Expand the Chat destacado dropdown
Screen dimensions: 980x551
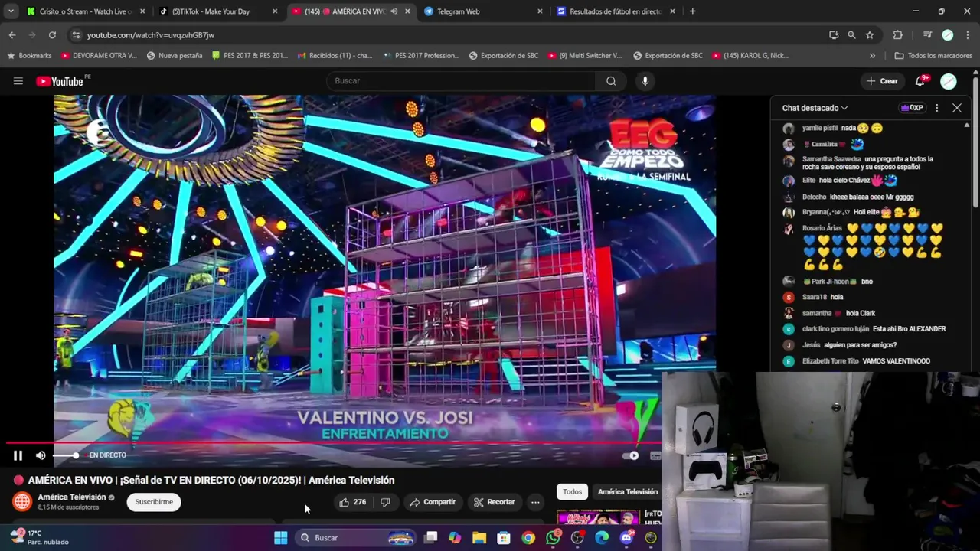[815, 108]
